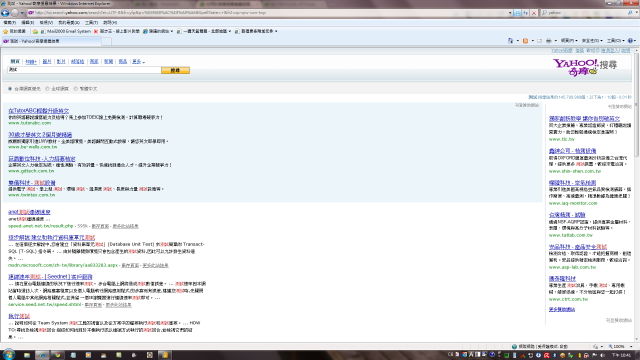Open the Tools menu (T) in menu bar
Viewport: 640px width, 360px height.
pyautogui.click(x=91, y=22)
